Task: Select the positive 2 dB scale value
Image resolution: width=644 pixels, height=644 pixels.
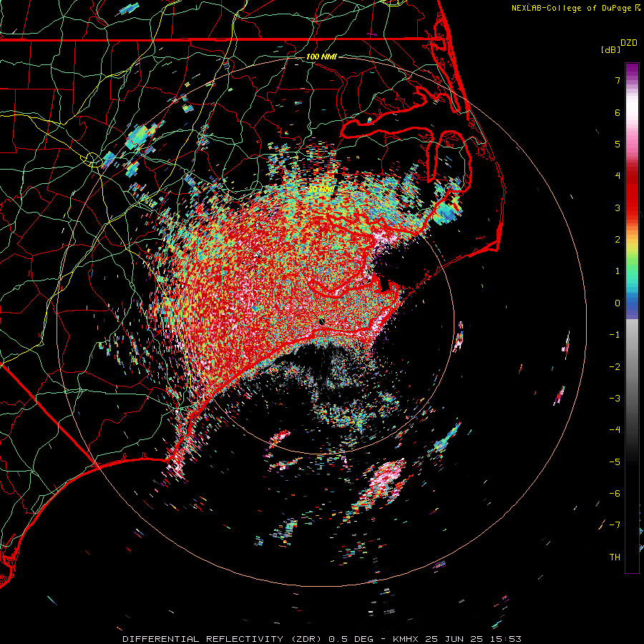Action: point(618,240)
